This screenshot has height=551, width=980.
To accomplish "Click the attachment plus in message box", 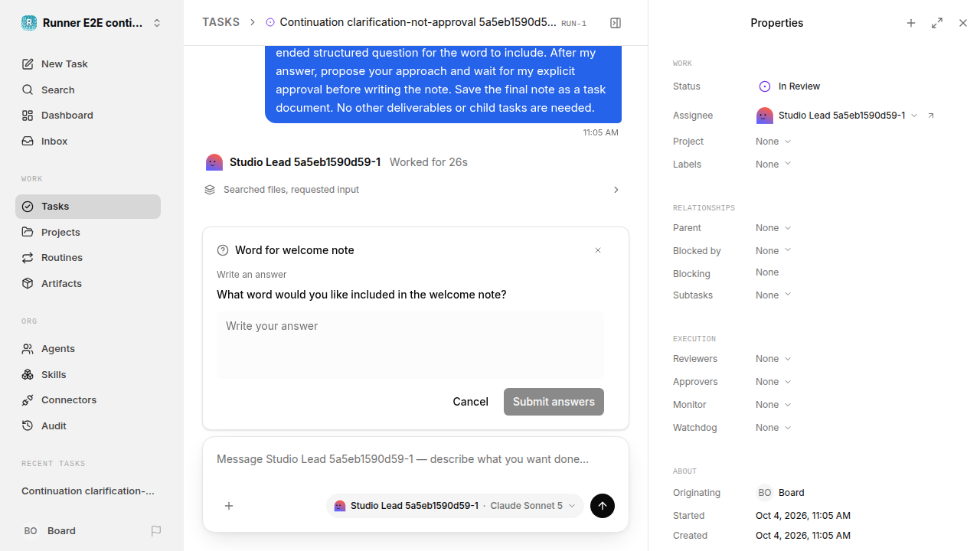I will tap(229, 506).
